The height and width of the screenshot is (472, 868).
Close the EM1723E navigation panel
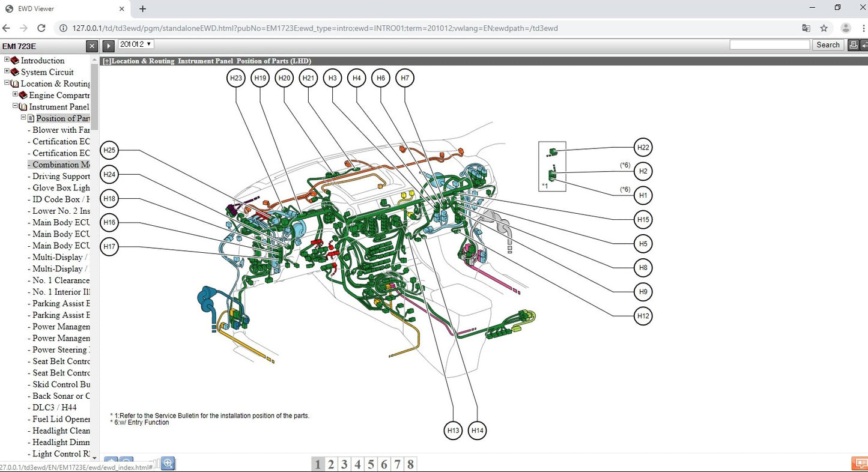[91, 46]
